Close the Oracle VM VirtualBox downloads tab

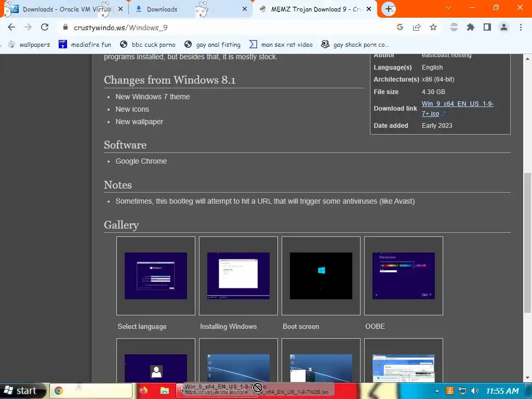(120, 9)
